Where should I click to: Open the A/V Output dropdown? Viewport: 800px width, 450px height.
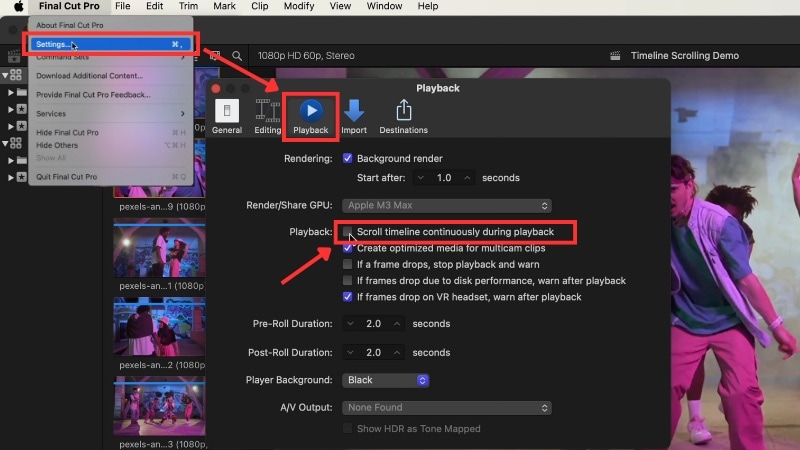click(447, 408)
